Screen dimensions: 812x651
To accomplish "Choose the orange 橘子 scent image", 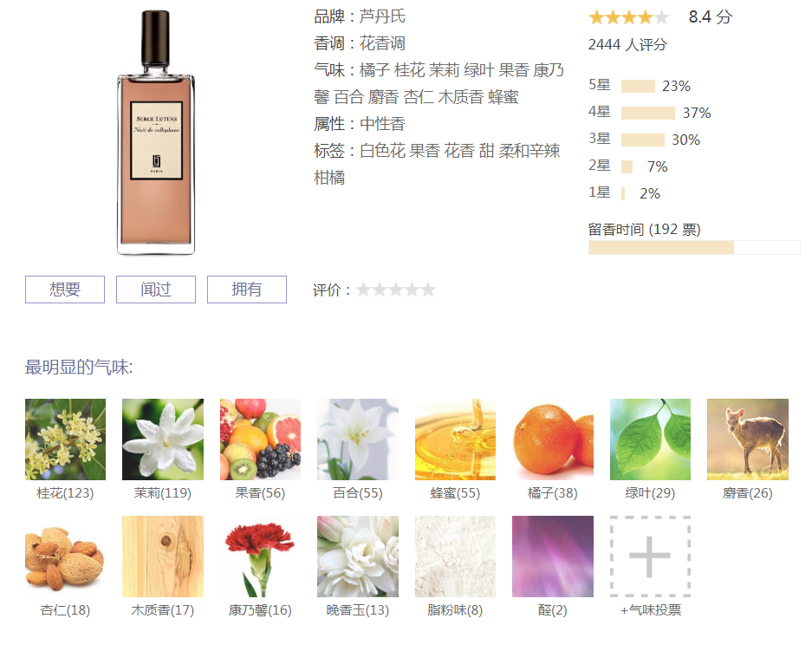I will (553, 439).
